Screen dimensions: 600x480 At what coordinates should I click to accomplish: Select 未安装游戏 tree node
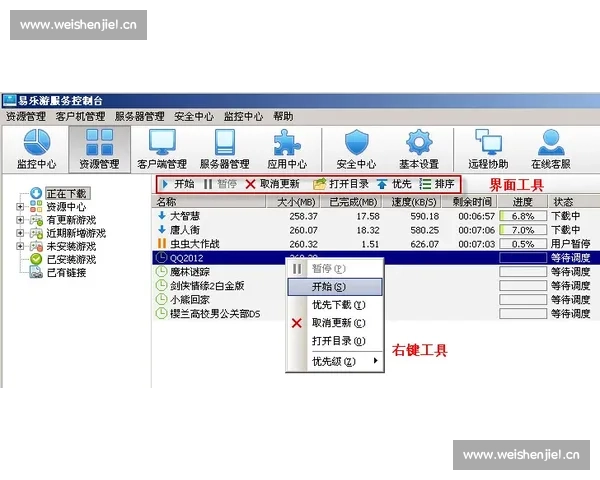pyautogui.click(x=71, y=246)
